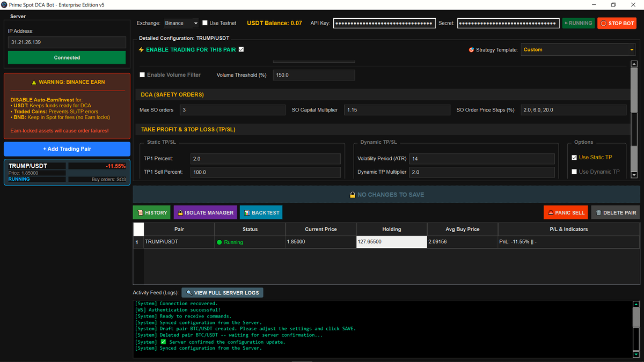Click the NO CHANGES TO SAVE bar
Viewport: 644px width, 362px height.
(386, 195)
